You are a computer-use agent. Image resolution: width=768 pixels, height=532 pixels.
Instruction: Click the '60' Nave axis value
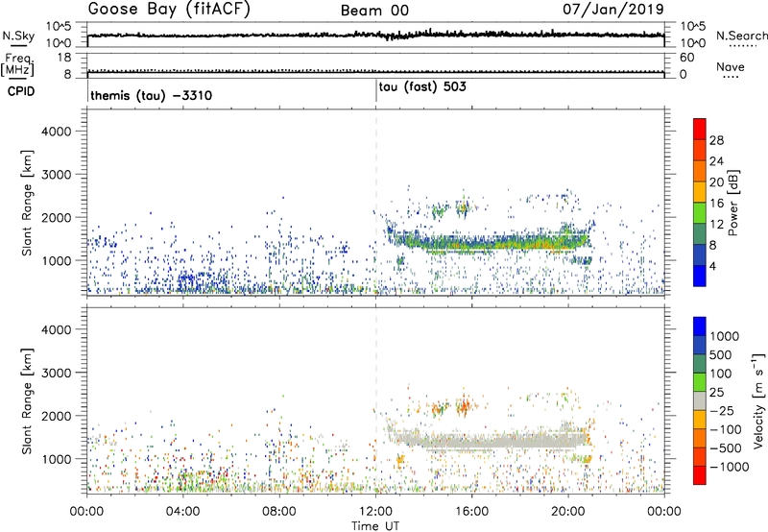point(687,58)
